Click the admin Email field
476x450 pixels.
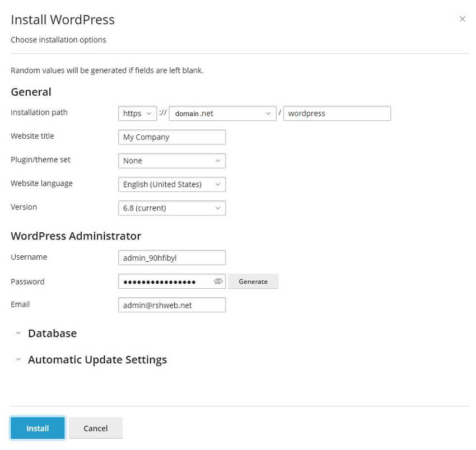(171, 304)
